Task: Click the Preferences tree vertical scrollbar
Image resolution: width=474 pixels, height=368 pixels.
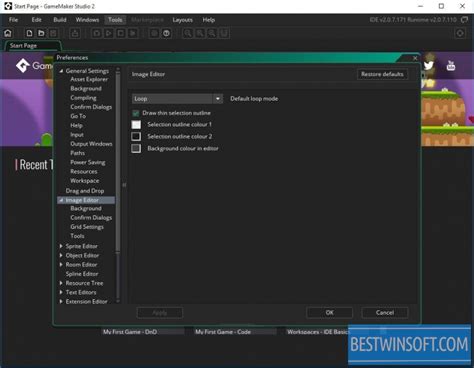Action: [x=118, y=162]
